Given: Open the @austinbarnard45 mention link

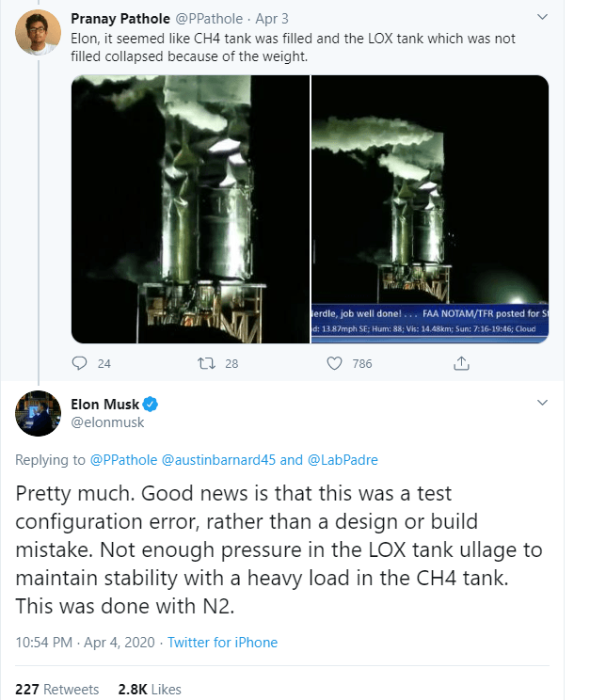Looking at the screenshot, I should [x=219, y=460].
